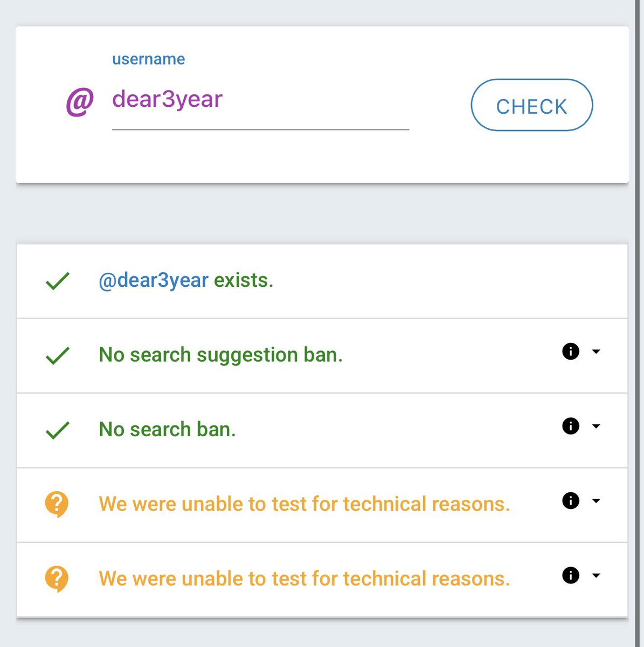The height and width of the screenshot is (647, 644).
Task: Click info icon on last unable-to-test row
Action: pyautogui.click(x=571, y=575)
